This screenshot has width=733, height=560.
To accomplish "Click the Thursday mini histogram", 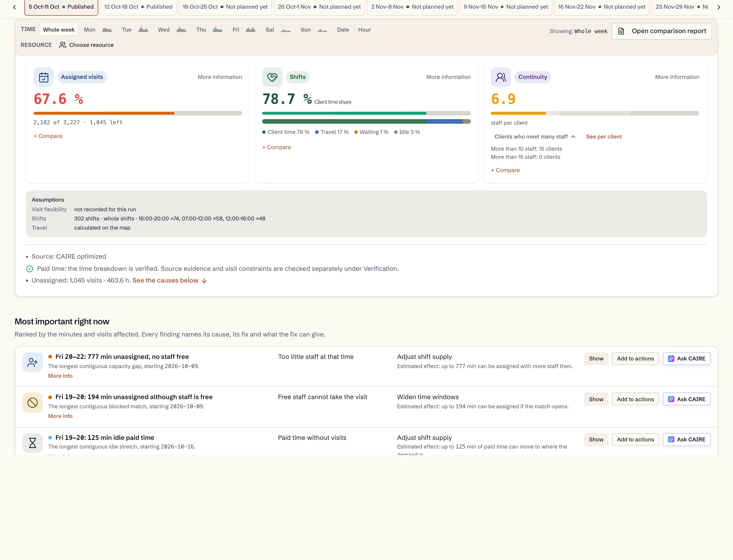I will pos(217,30).
